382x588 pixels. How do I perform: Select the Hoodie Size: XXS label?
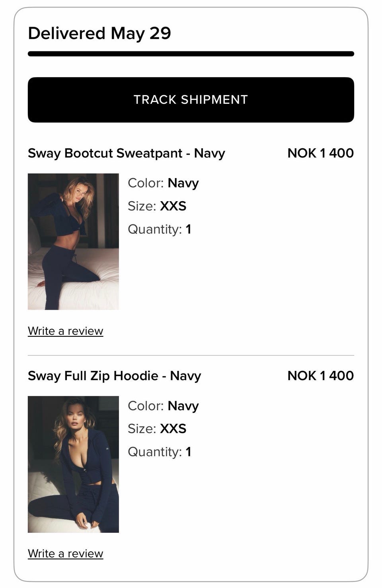157,429
